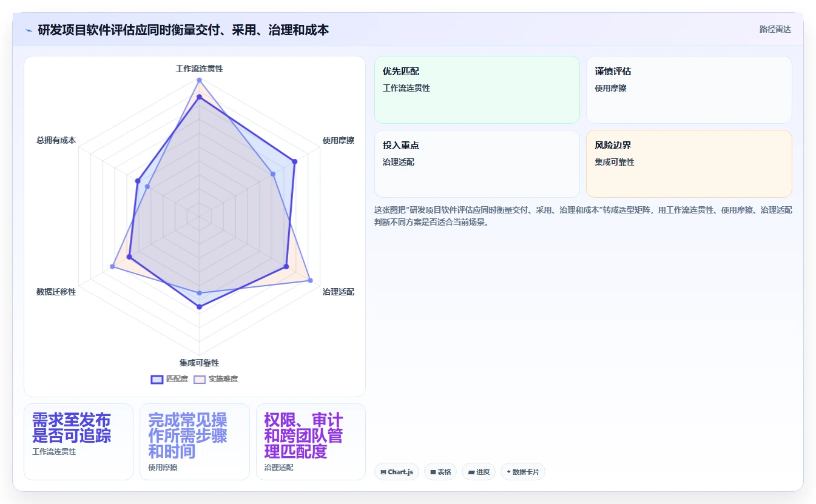Screen dimensions: 816x504
Task: Click the 数据迁移性 radar axis label
Action: (56, 292)
